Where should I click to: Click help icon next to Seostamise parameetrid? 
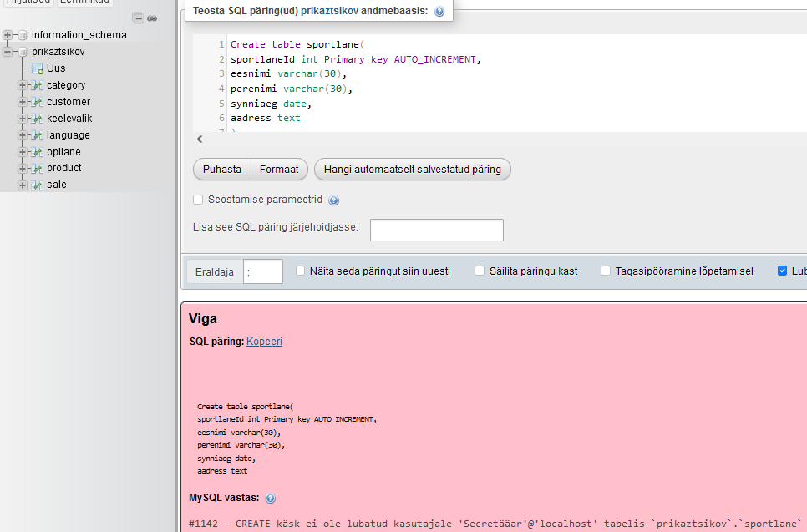tap(334, 200)
